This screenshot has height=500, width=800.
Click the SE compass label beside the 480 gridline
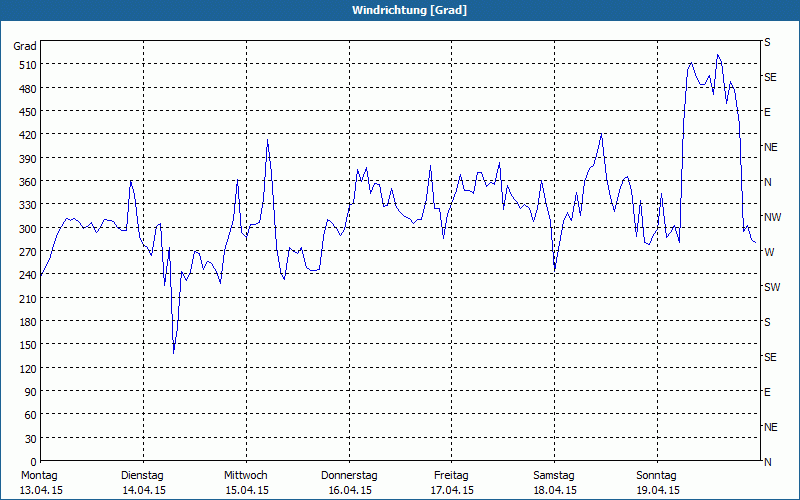(x=770, y=78)
